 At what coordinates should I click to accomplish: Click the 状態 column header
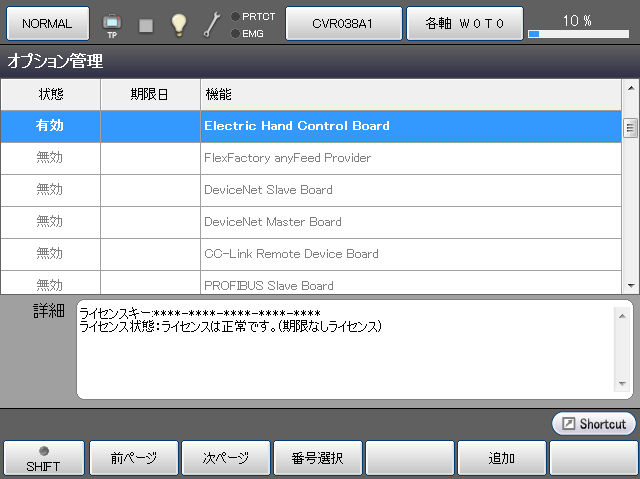point(50,94)
